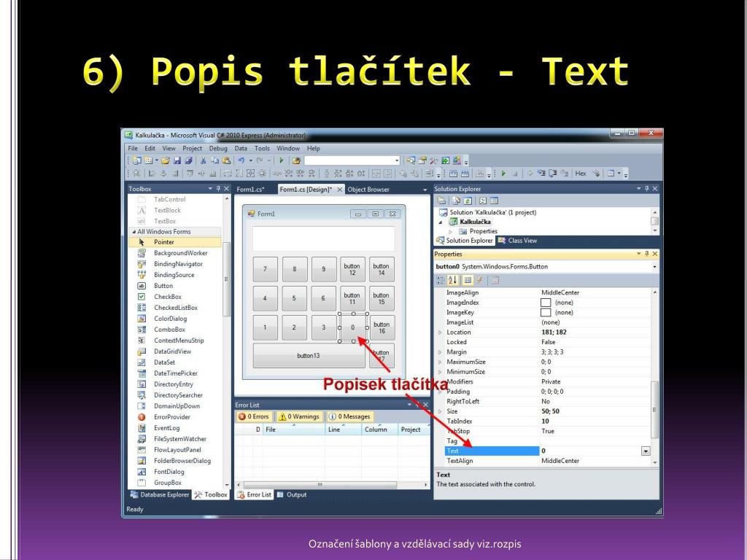Select the button 16 on the form
This screenshot has height=560, width=747.
pyautogui.click(x=382, y=327)
